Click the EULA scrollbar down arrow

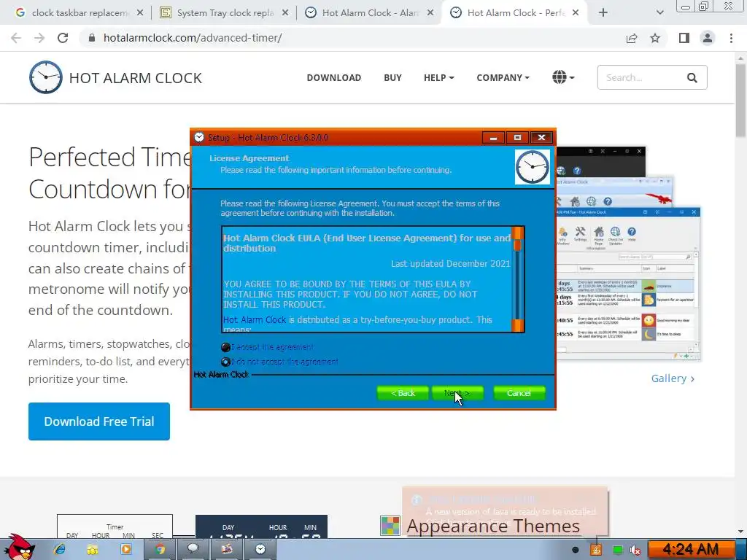(517, 326)
